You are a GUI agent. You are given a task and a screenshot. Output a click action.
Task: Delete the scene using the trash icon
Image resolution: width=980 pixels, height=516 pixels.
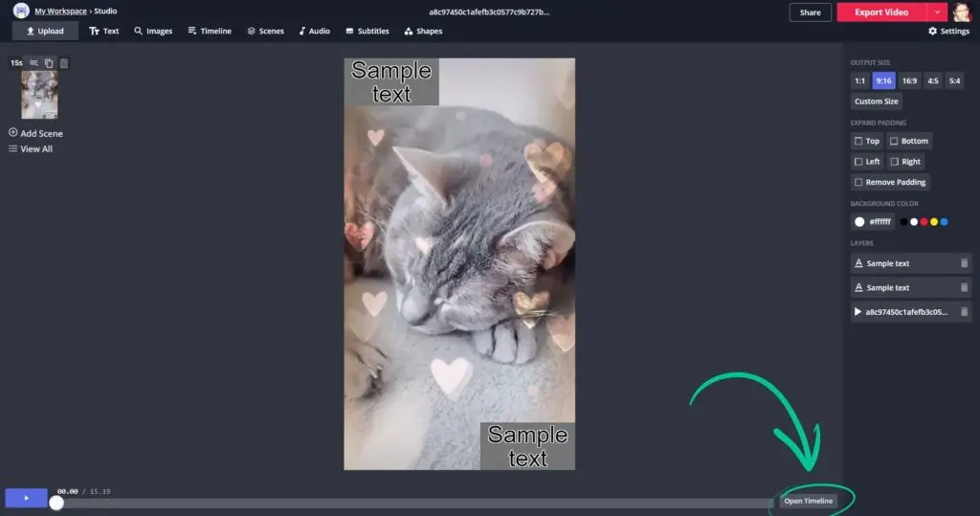pos(64,63)
